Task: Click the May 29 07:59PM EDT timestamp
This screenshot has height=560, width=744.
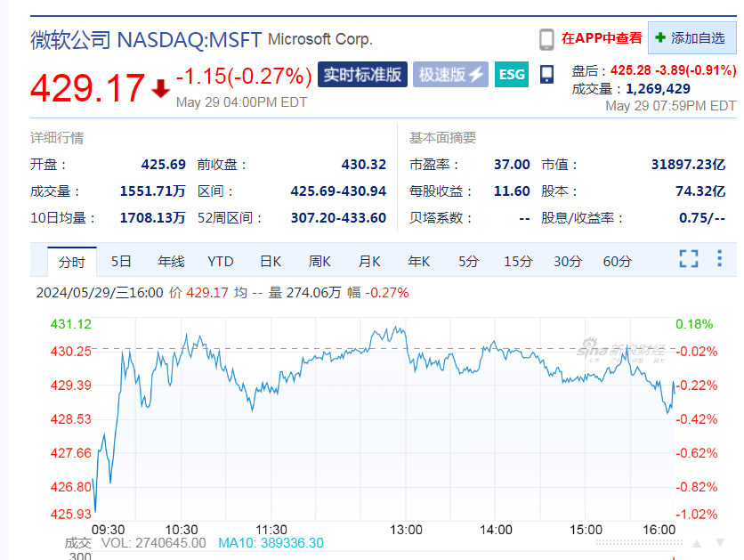Action: [670, 106]
